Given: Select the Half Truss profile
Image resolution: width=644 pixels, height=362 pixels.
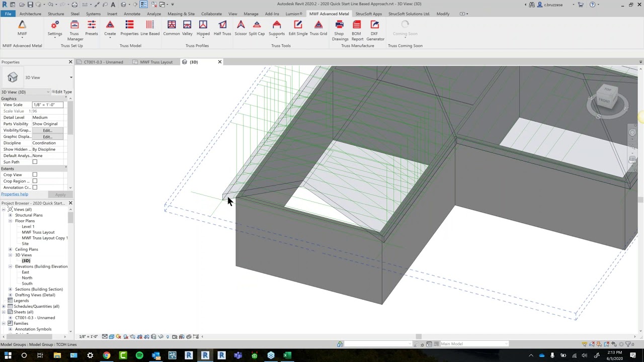Looking at the screenshot, I should click(222, 28).
